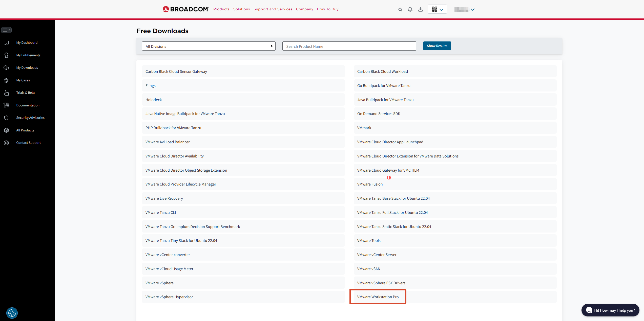Screen dimensions: 644x321
Task: Open the chat assistant bubble
Action: click(x=610, y=310)
